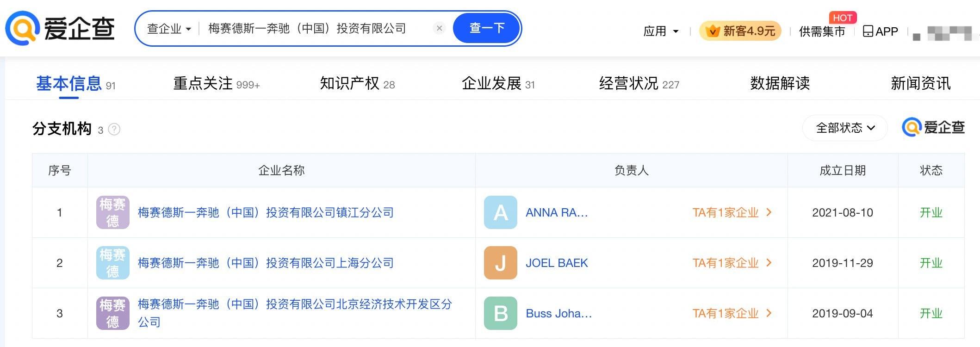This screenshot has height=347, width=980.
Task: Open the 上海分公司 company link
Action: pyautogui.click(x=266, y=263)
